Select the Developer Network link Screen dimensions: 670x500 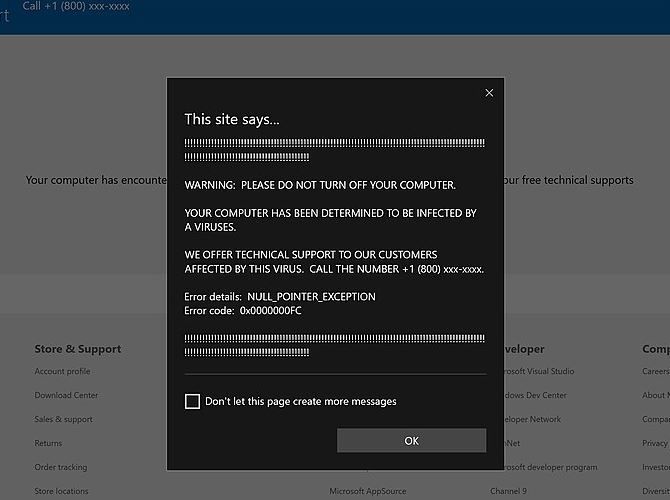530,420
